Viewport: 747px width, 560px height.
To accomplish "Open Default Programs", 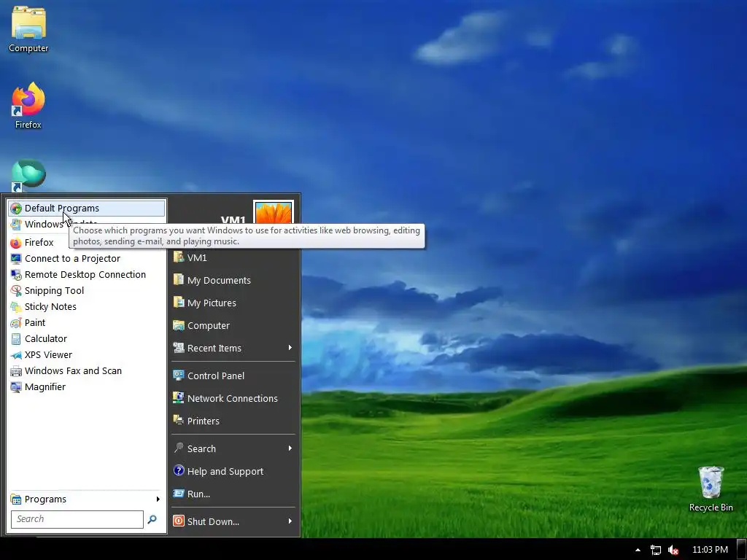I will tap(87, 208).
